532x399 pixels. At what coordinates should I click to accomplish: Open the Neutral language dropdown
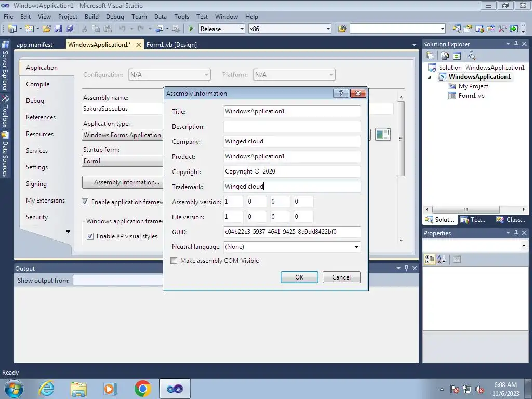pos(356,247)
